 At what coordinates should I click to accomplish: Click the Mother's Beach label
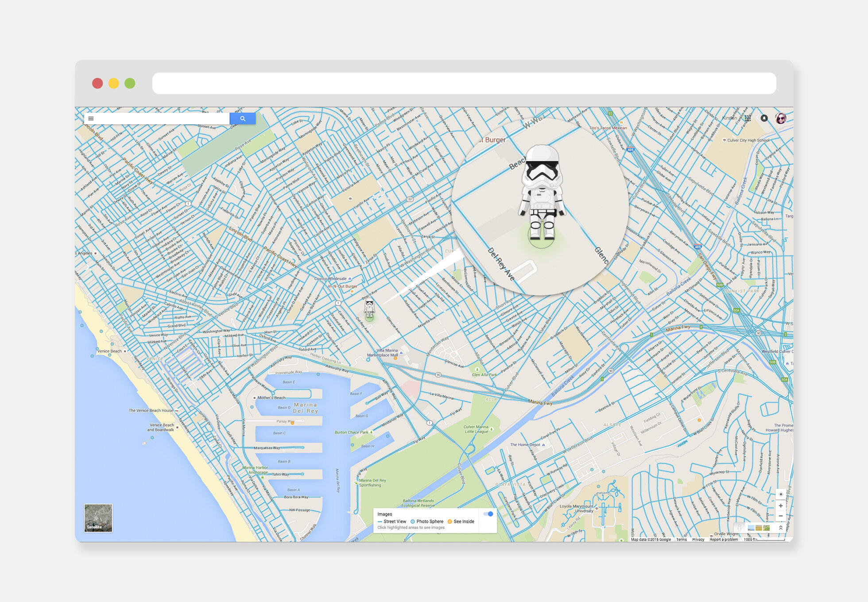point(271,398)
